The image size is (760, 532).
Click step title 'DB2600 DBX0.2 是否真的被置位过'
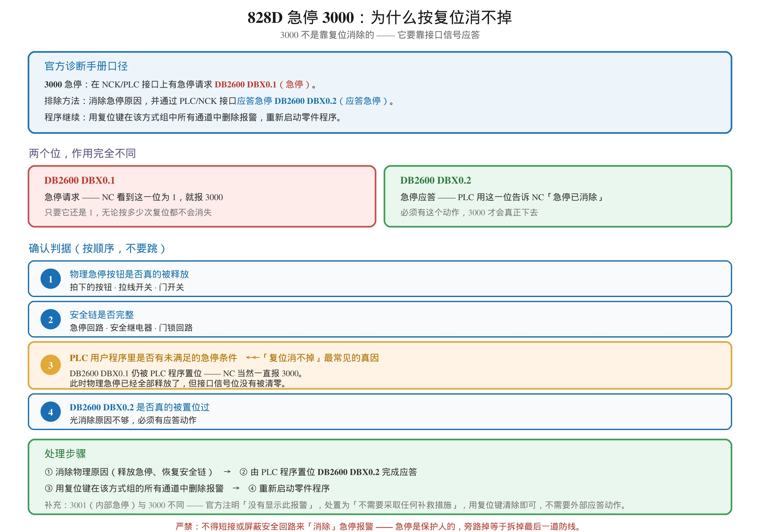coord(140,407)
